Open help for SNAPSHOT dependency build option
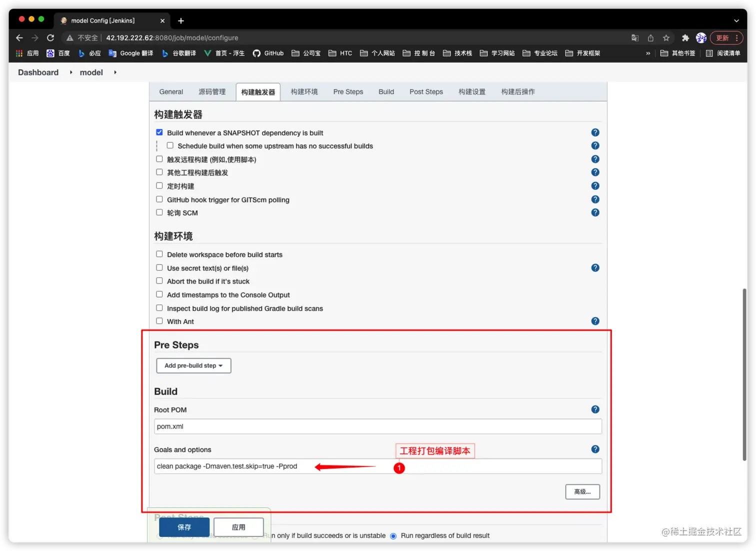Screen dimensions: 756x551 point(595,132)
